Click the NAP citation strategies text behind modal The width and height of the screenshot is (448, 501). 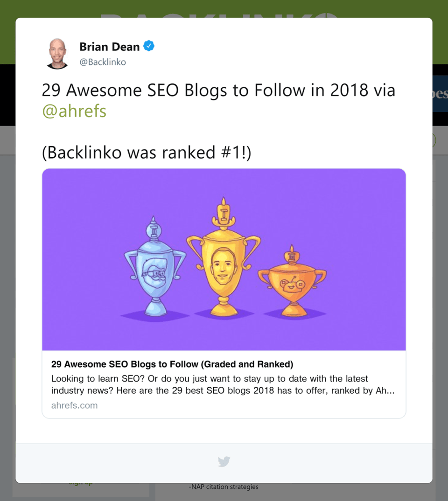pyautogui.click(x=223, y=487)
